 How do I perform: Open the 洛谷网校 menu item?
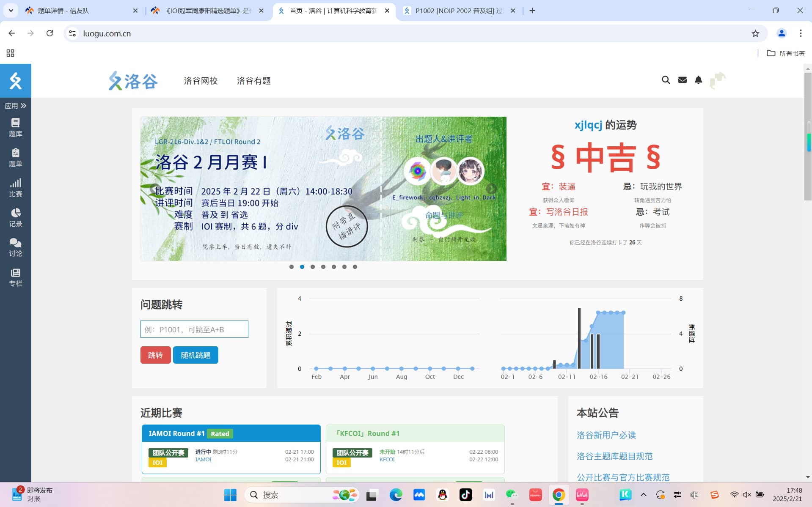click(201, 81)
